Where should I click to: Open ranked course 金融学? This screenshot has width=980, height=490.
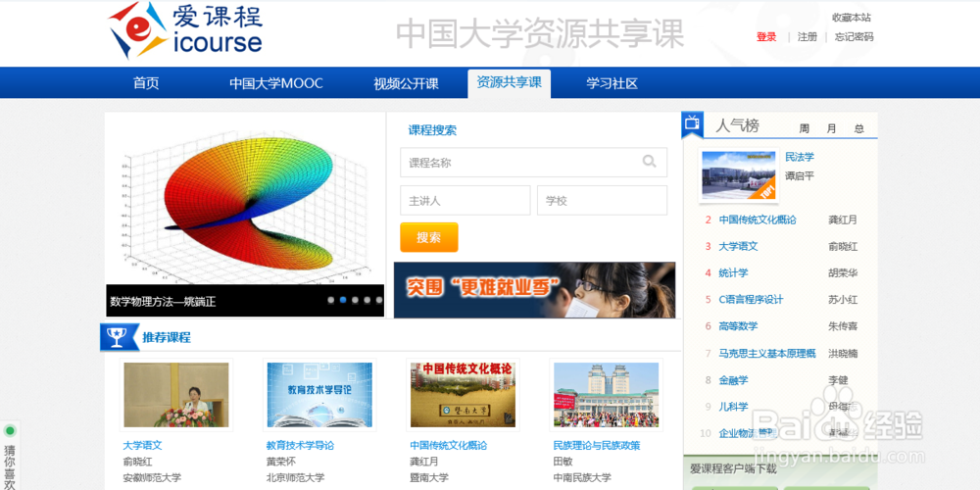point(733,380)
